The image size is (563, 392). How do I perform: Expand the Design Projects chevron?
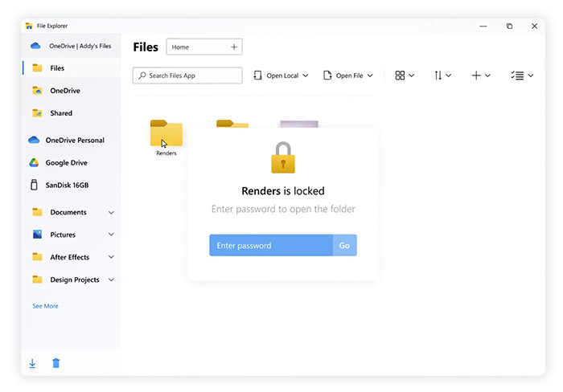[x=111, y=280]
